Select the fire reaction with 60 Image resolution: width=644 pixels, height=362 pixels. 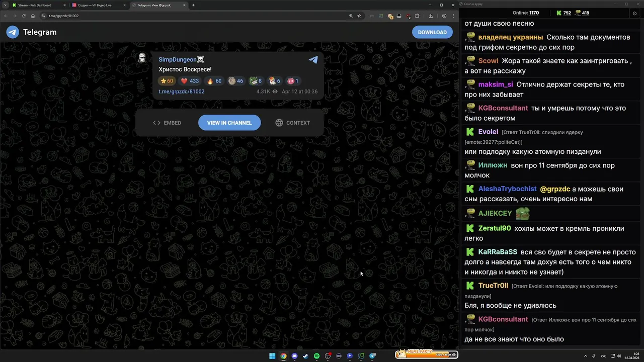pos(214,81)
